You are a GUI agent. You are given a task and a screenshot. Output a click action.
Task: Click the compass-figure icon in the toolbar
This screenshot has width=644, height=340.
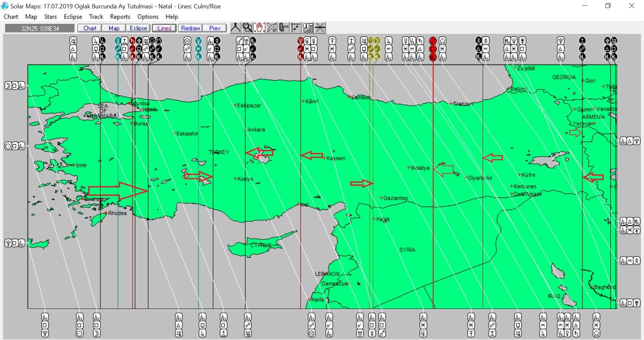pos(235,28)
